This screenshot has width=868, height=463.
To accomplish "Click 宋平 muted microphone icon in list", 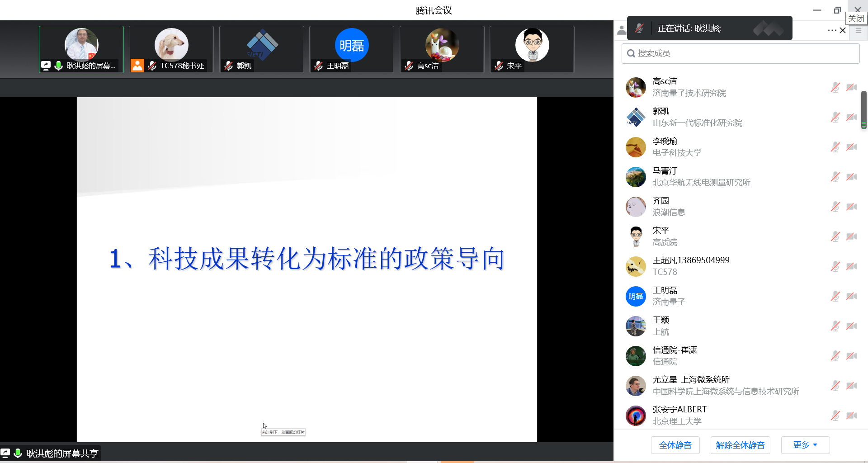I will pos(835,236).
